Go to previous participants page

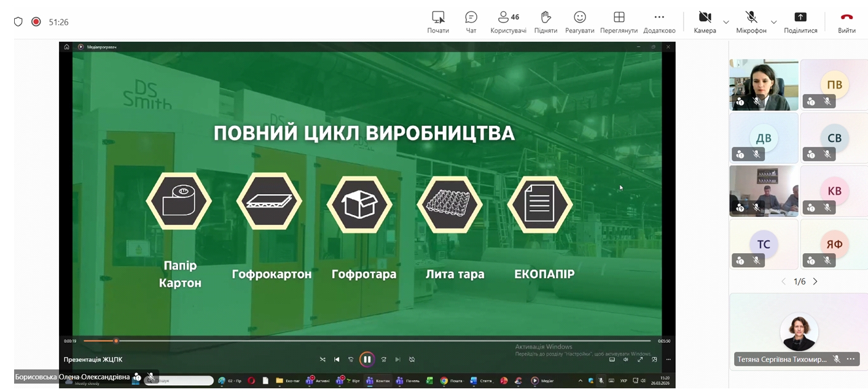click(x=783, y=281)
